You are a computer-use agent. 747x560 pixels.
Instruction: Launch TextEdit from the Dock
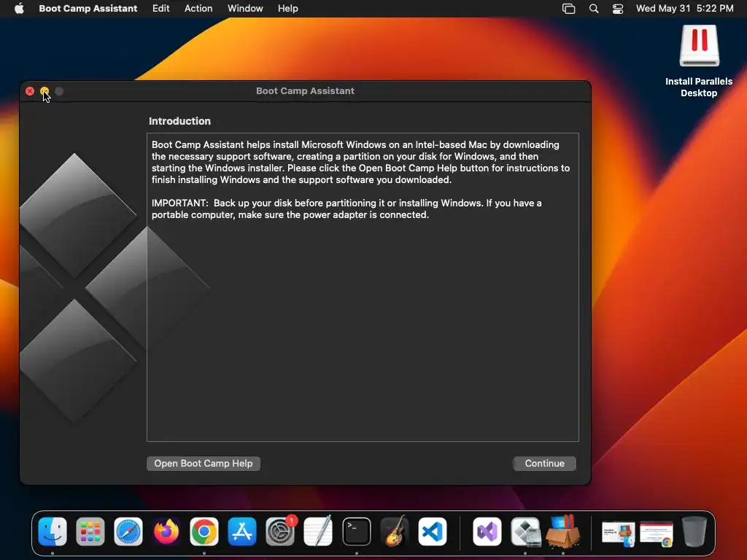tap(318, 532)
